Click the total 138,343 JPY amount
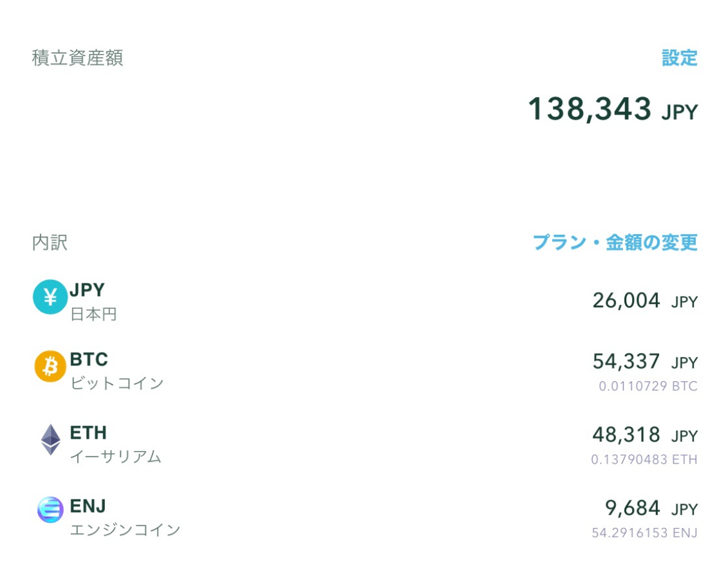This screenshot has width=728, height=584. click(612, 109)
